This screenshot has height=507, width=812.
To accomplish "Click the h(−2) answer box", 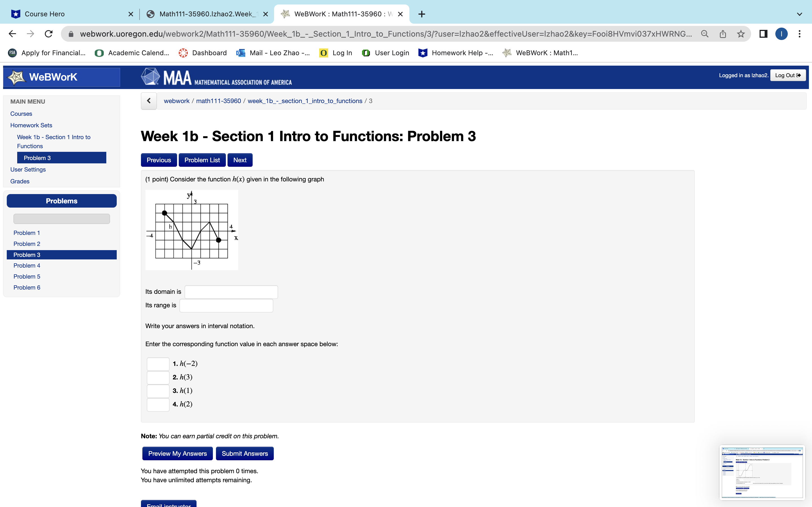I will pos(158,364).
